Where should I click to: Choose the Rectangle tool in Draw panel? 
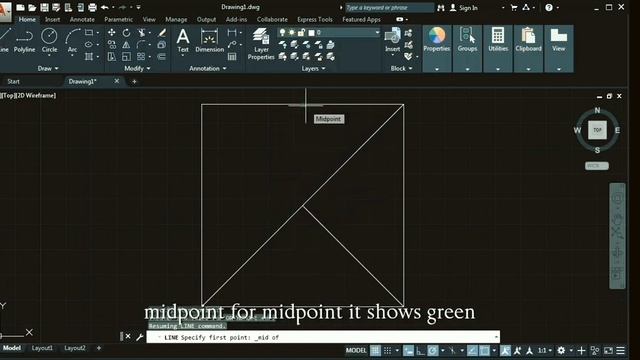tap(89, 33)
